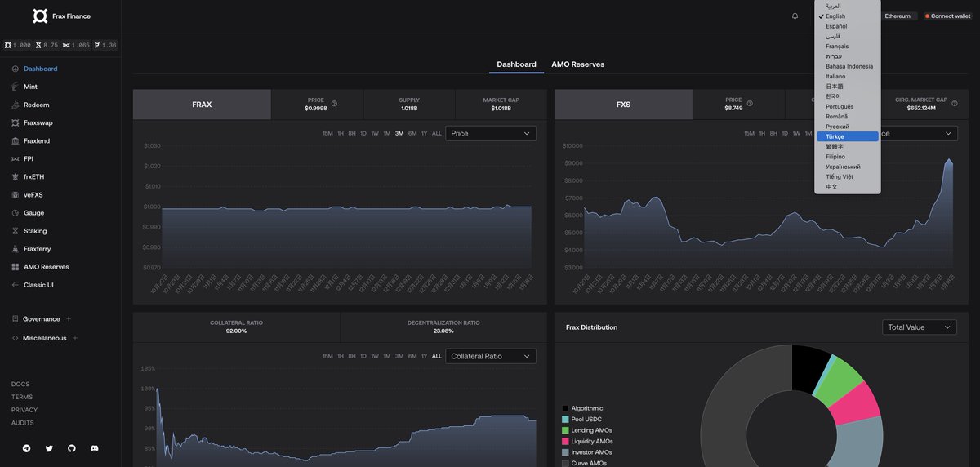
Task: Expand the Governance section plus sign
Action: pos(69,319)
